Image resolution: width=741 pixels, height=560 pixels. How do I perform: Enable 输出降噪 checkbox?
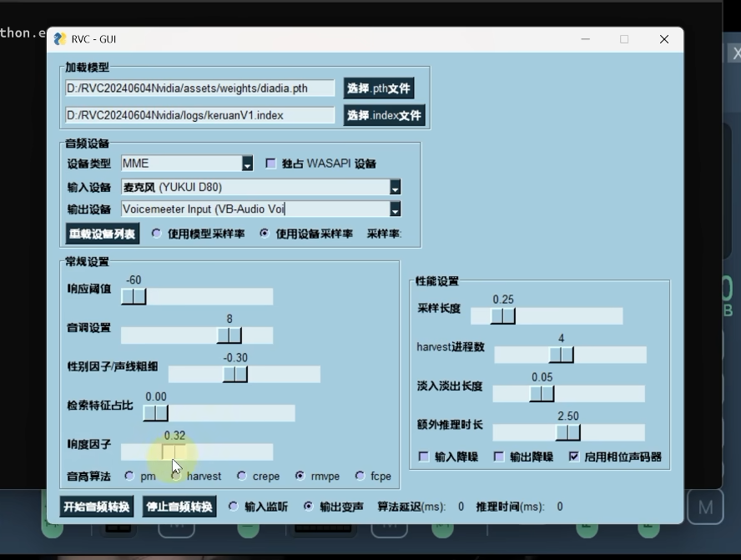[499, 457]
